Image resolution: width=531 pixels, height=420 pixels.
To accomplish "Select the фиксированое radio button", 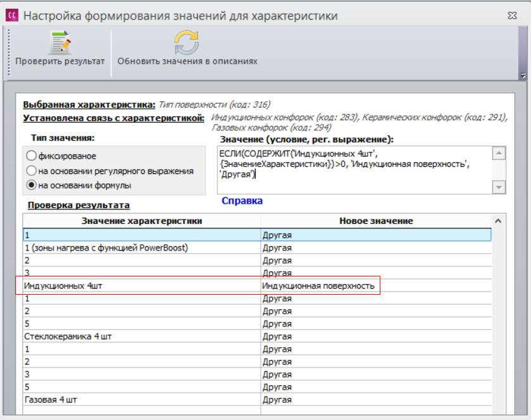I will pos(31,156).
